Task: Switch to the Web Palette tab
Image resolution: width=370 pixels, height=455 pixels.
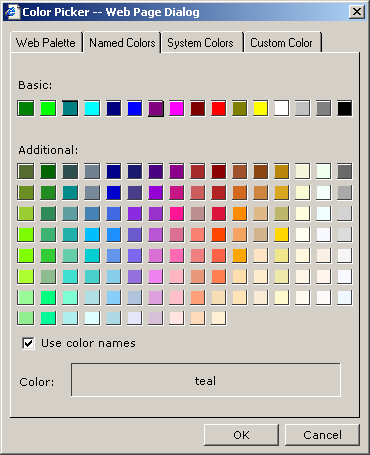Action: [46, 43]
